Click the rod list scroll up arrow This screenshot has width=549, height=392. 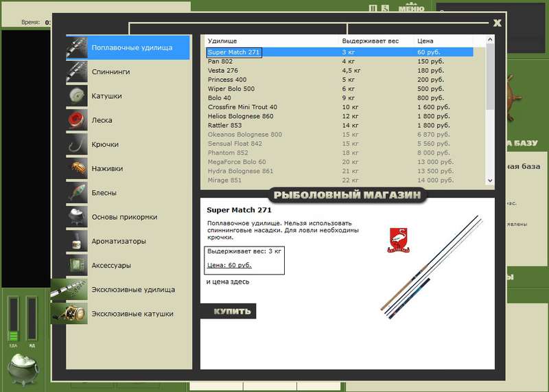pos(490,40)
